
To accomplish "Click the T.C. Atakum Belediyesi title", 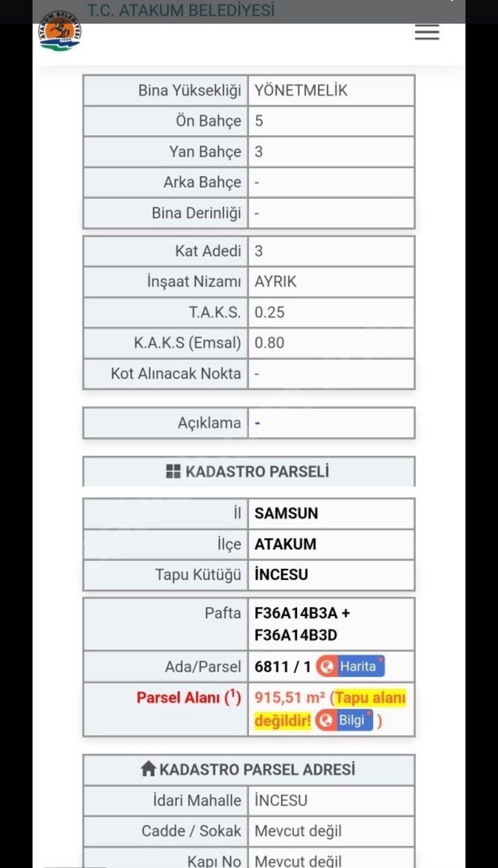I will (x=181, y=10).
